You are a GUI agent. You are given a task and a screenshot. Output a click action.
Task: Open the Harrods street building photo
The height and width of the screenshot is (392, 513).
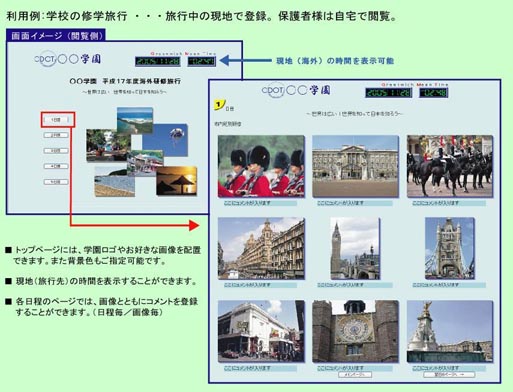click(x=261, y=249)
